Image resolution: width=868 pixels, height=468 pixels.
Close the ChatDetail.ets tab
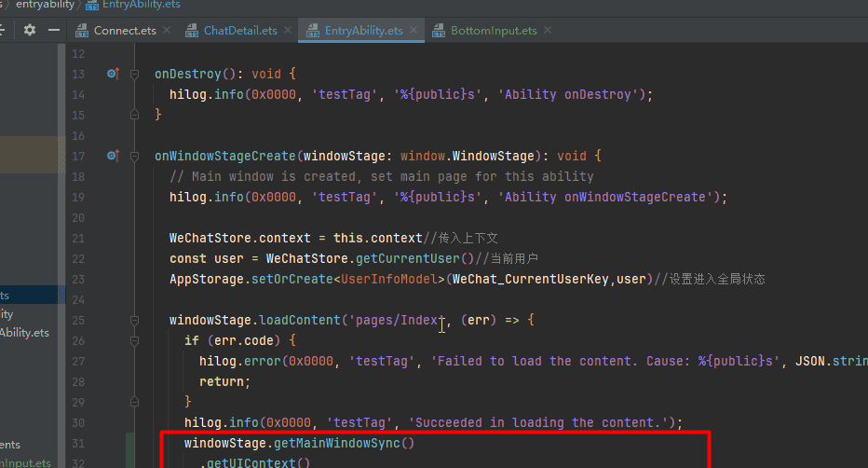click(x=287, y=31)
